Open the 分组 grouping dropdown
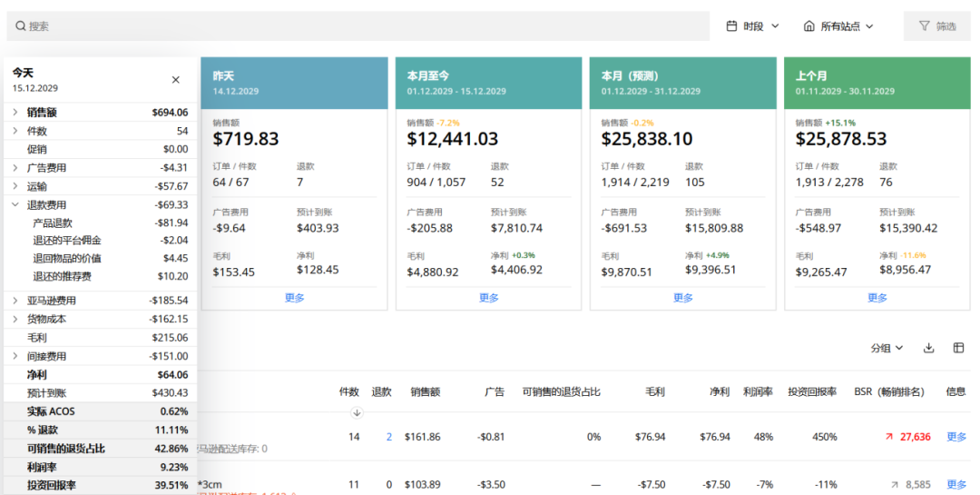 (887, 348)
